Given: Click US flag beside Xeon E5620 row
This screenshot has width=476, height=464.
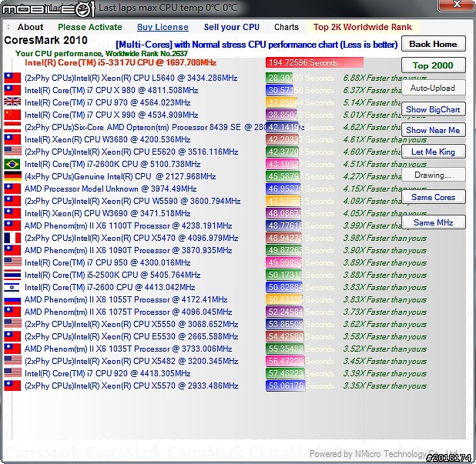Looking at the screenshot, I should 12,152.
